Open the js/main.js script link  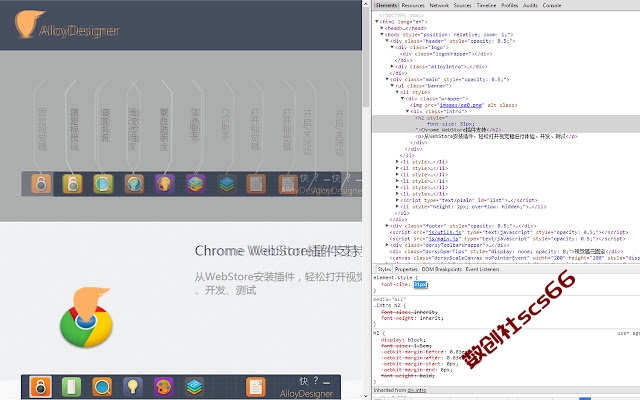click(444, 238)
